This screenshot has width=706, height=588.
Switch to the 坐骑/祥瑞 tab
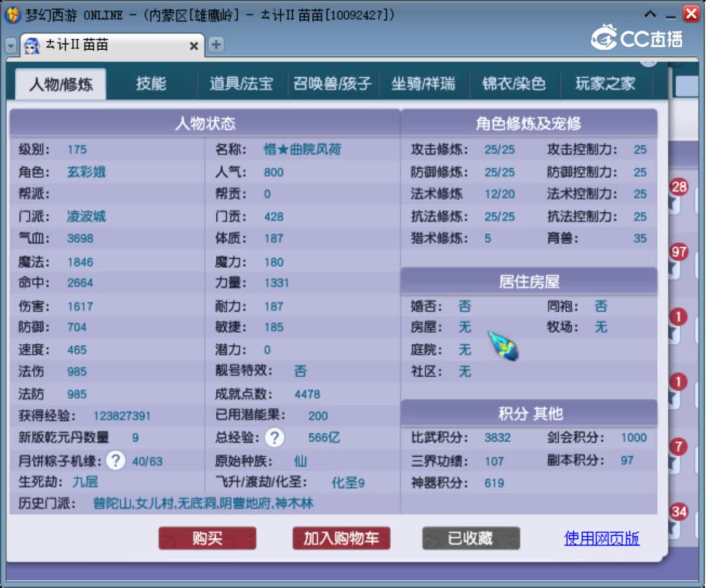424,84
